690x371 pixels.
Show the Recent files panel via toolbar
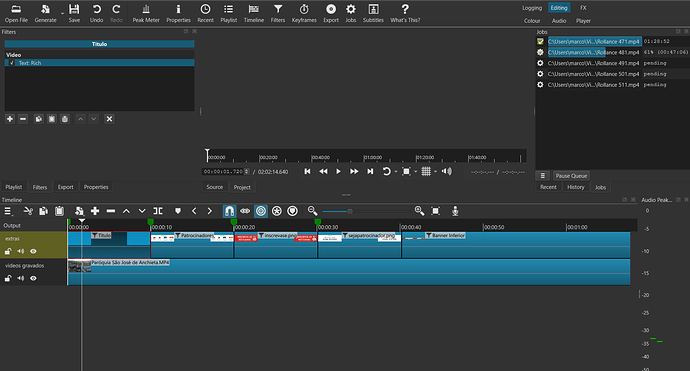tap(205, 13)
